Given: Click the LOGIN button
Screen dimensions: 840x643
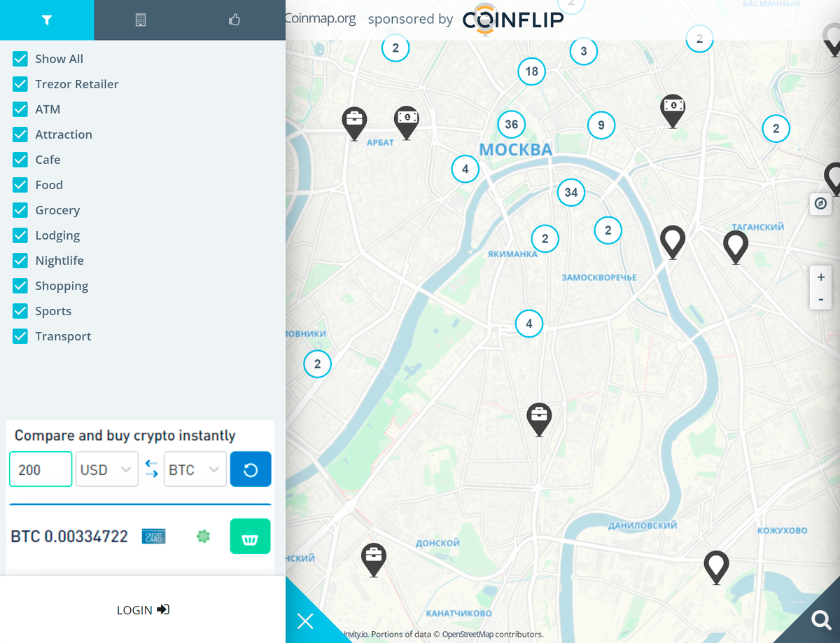Looking at the screenshot, I should coord(143,609).
